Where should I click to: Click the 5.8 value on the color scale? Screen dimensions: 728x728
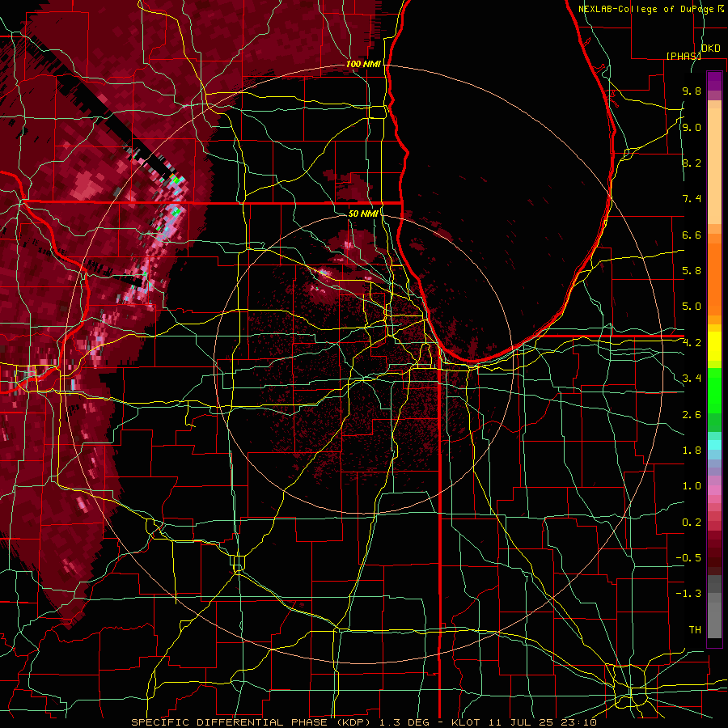692,271
